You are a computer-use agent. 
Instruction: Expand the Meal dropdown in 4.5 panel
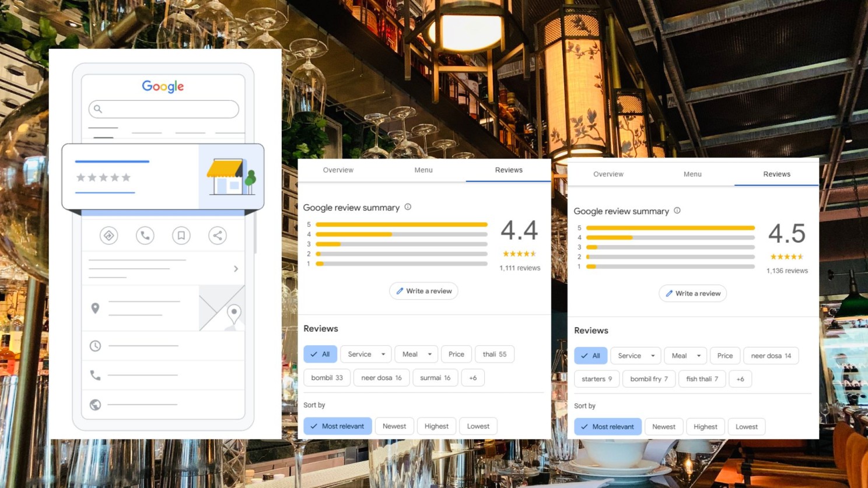coord(685,356)
